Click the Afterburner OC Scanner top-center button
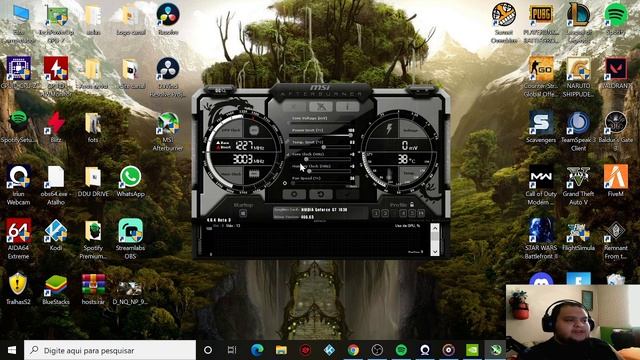The width and height of the screenshot is (640, 360). pos(321,107)
